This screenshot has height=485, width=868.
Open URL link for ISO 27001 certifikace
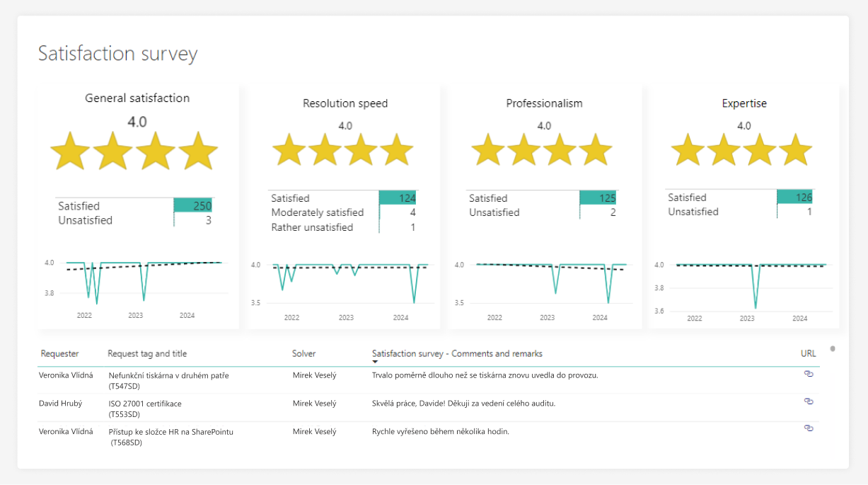pyautogui.click(x=809, y=401)
